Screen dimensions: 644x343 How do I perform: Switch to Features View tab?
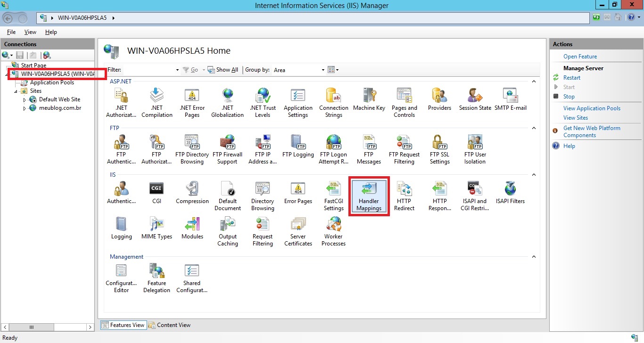[123, 325]
